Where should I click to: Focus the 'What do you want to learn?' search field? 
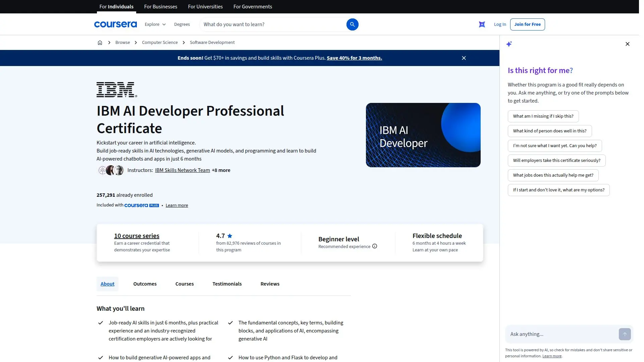(273, 24)
